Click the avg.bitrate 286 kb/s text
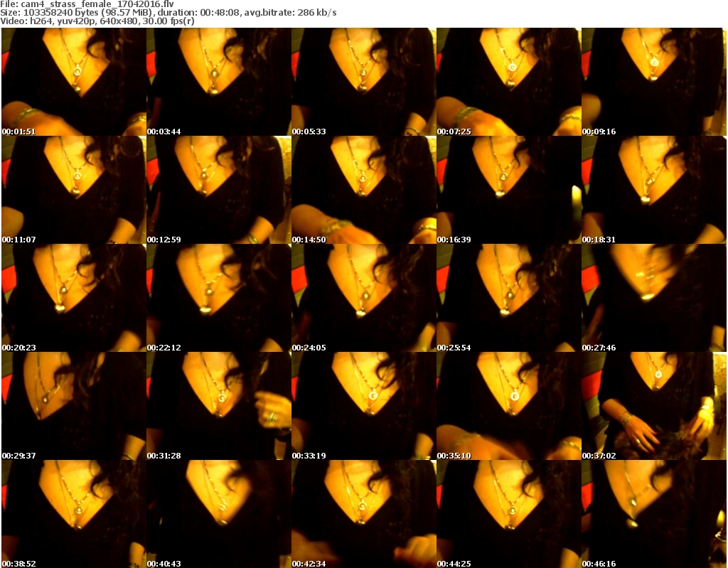The height and width of the screenshot is (568, 728). coord(291,13)
